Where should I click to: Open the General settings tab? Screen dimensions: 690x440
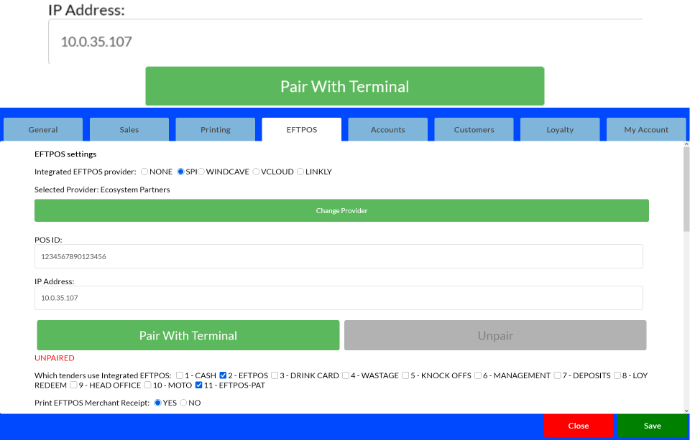(x=43, y=130)
